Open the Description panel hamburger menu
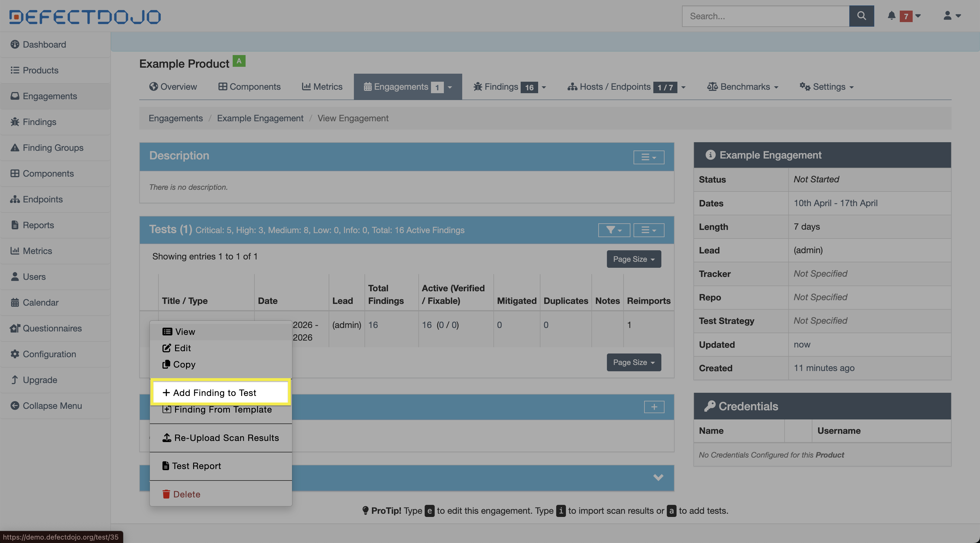Image resolution: width=980 pixels, height=543 pixels. coord(648,157)
